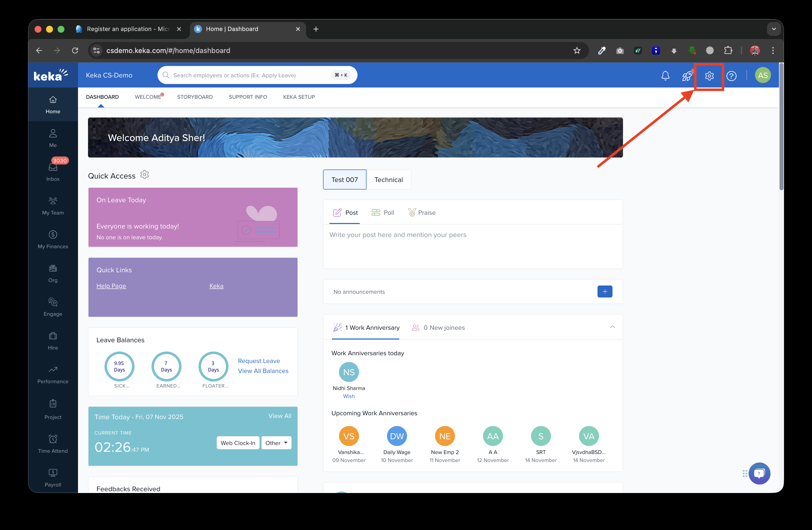
Task: Click the rocket what's-new icon
Action: [687, 75]
